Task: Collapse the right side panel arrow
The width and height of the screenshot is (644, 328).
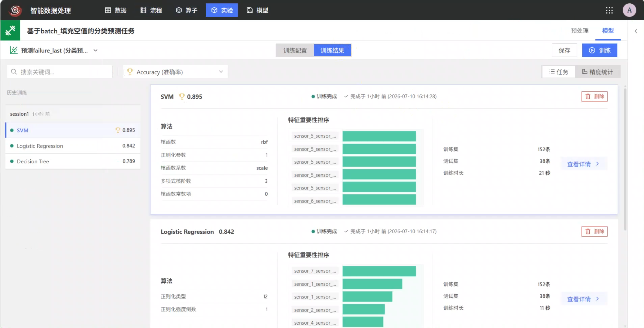Action: 636,31
